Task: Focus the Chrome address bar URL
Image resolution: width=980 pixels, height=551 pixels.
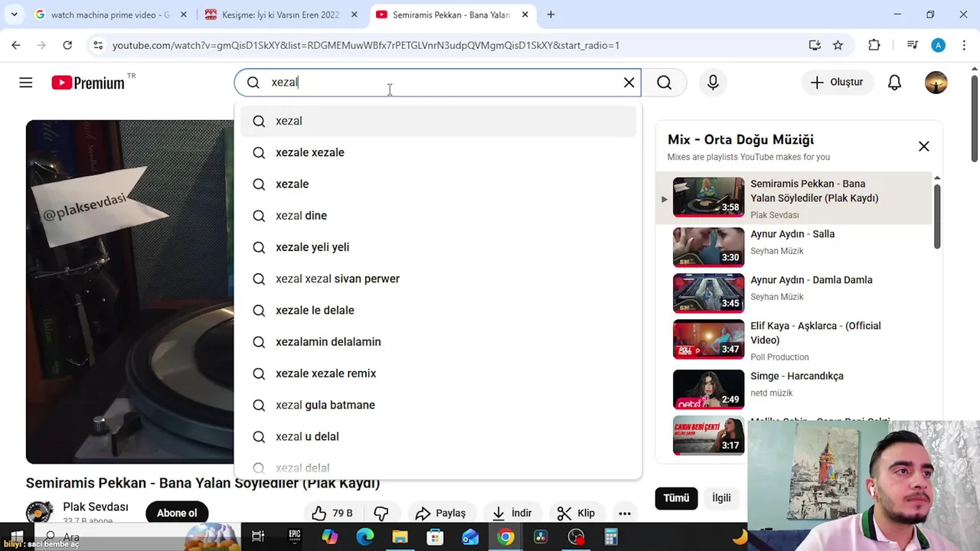Action: point(366,45)
